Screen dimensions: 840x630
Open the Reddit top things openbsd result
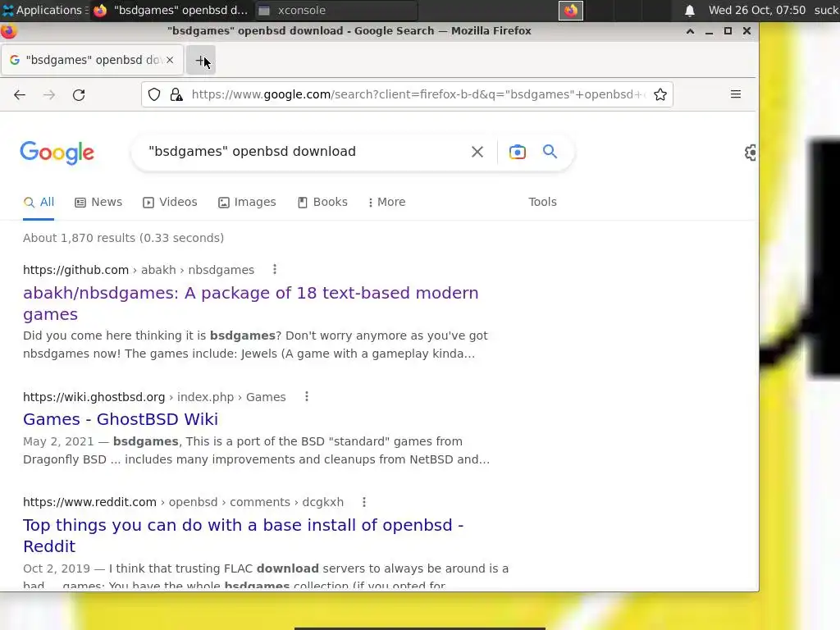click(243, 535)
